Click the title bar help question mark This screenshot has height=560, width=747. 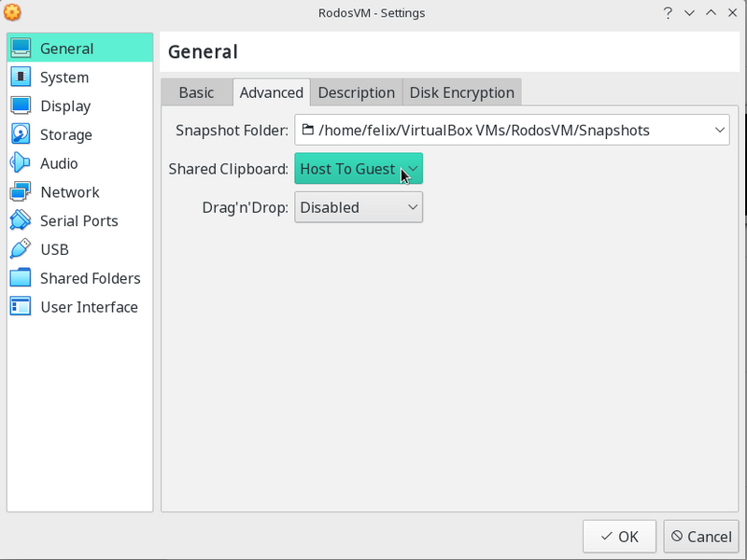pos(668,13)
